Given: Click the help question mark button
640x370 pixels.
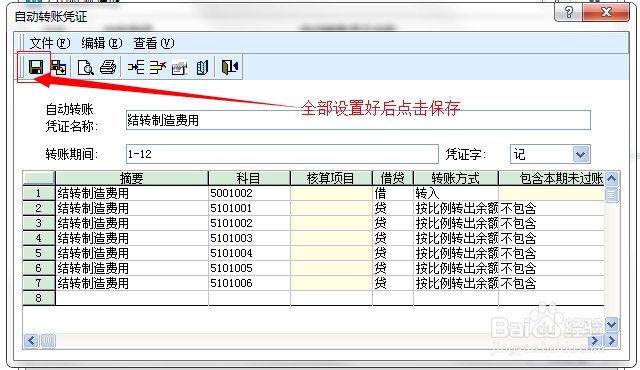Looking at the screenshot, I should coord(568,12).
